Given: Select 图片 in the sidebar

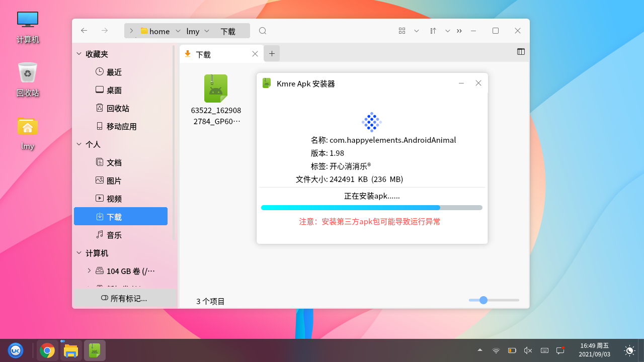Looking at the screenshot, I should (115, 180).
